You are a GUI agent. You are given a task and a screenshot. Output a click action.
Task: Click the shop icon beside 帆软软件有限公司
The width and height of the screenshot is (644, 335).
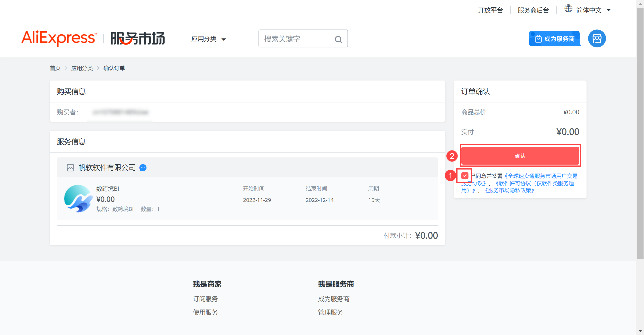tap(70, 168)
